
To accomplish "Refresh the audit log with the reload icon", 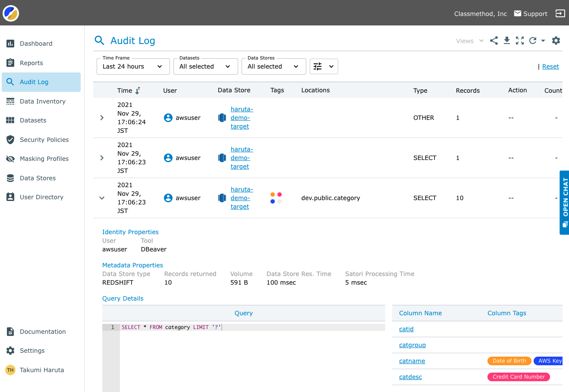I will click(x=532, y=41).
